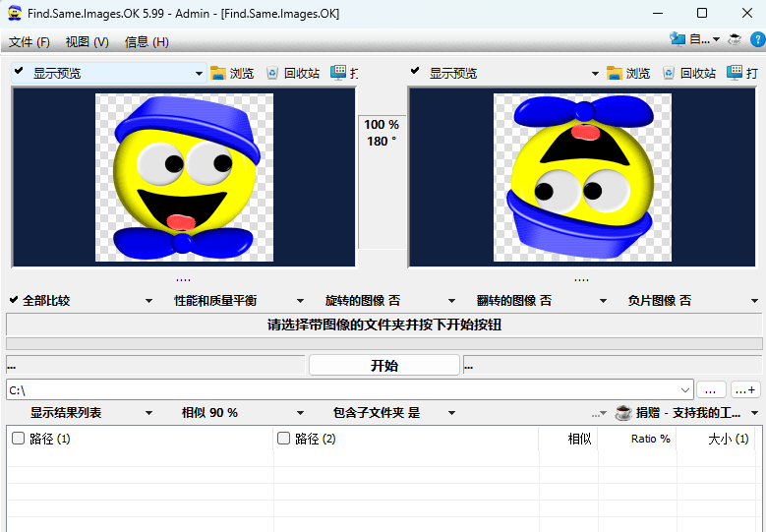Viewport: 766px width, 532px height.
Task: Click the left preview smiley image
Action: (x=184, y=177)
